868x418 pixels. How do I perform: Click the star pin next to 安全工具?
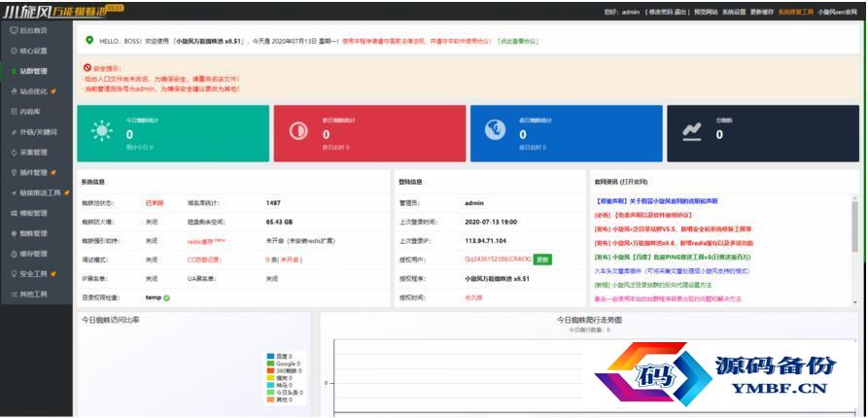[x=53, y=274]
